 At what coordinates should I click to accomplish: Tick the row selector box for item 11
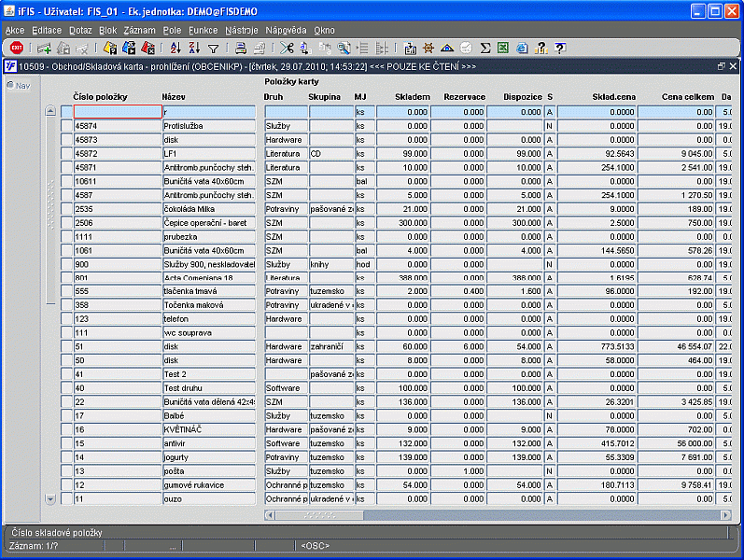(67, 498)
